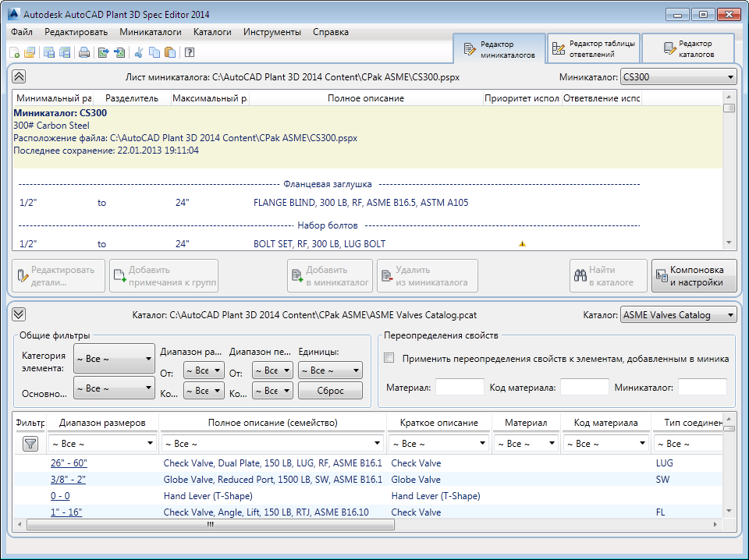Viewport: 749px width, 560px height.
Task: Open Help with question mark icon
Action: click(x=189, y=52)
